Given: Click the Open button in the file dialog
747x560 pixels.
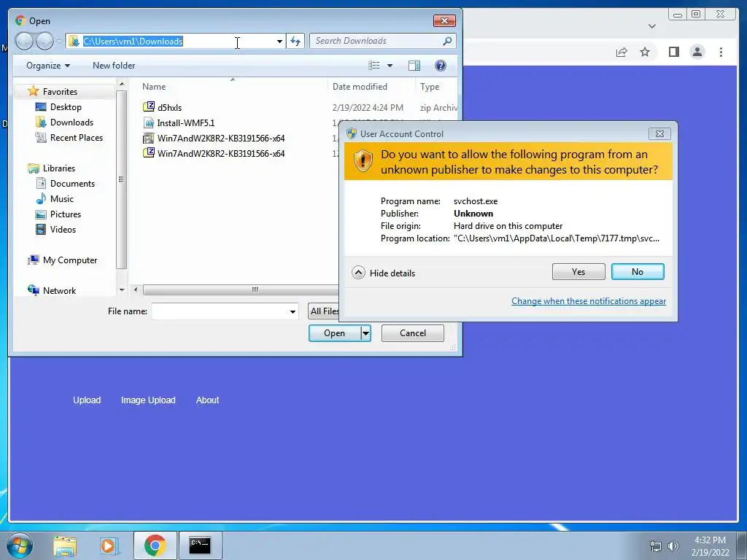Looking at the screenshot, I should (334, 333).
